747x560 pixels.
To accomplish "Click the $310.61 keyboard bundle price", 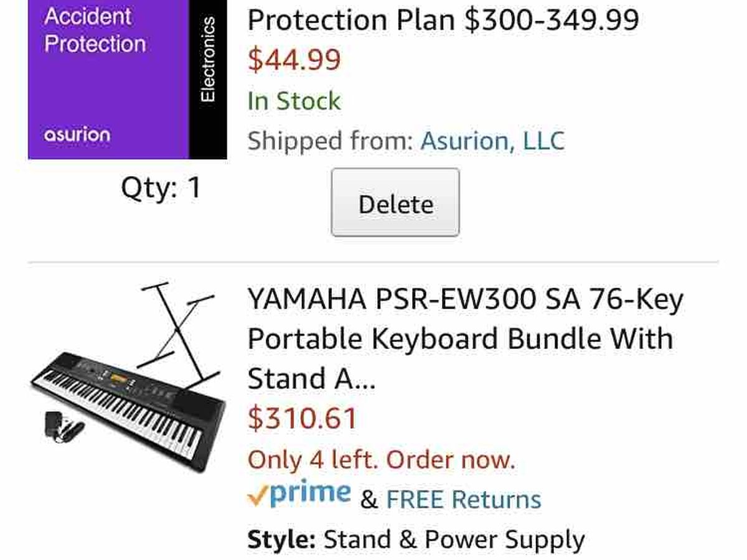I will (303, 418).
